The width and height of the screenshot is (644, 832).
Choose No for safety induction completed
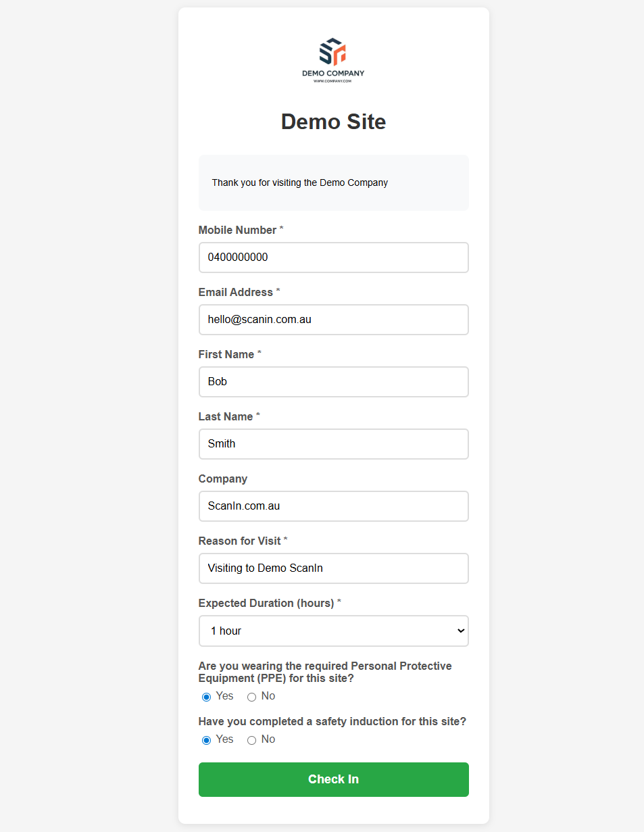(x=252, y=740)
